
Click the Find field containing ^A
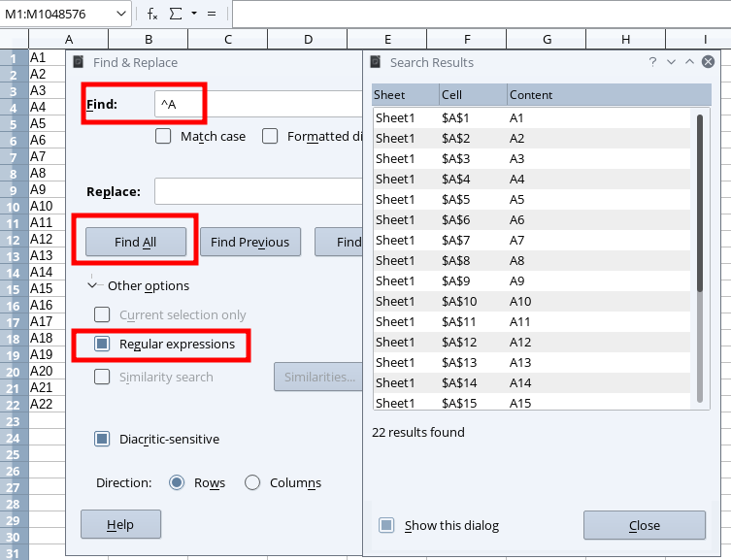(259, 105)
